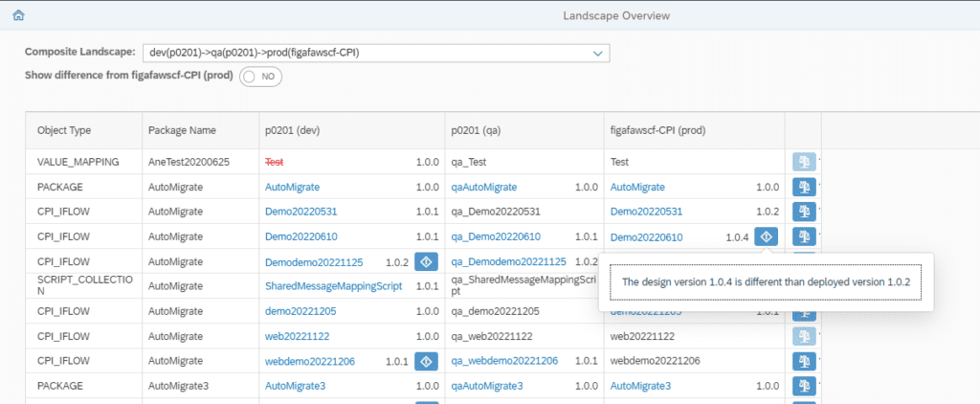Click compare icon in AutoMigrate3 row
This screenshot has height=404, width=980.
point(804,386)
